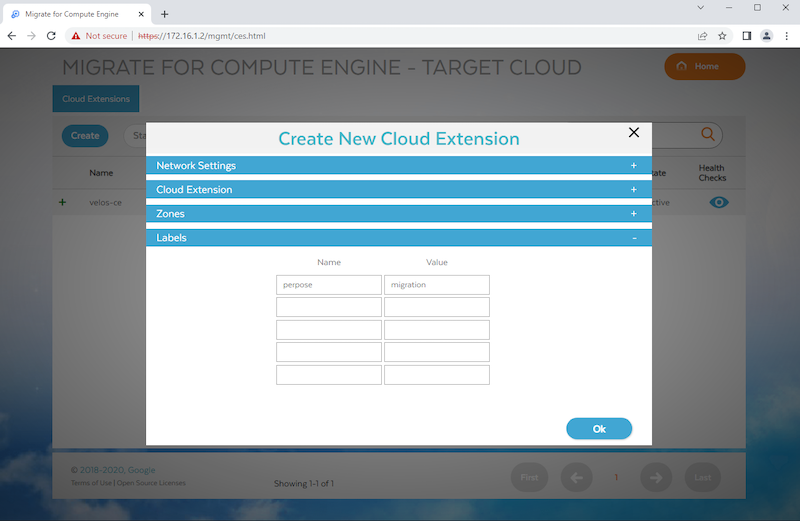Open the browser share icon
Viewport: 800px width, 521px height.
tap(703, 35)
